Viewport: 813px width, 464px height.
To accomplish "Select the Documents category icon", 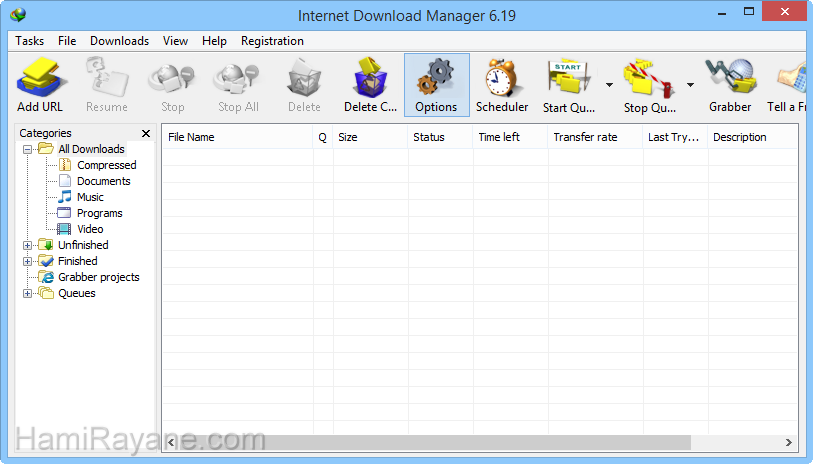I will [x=65, y=181].
